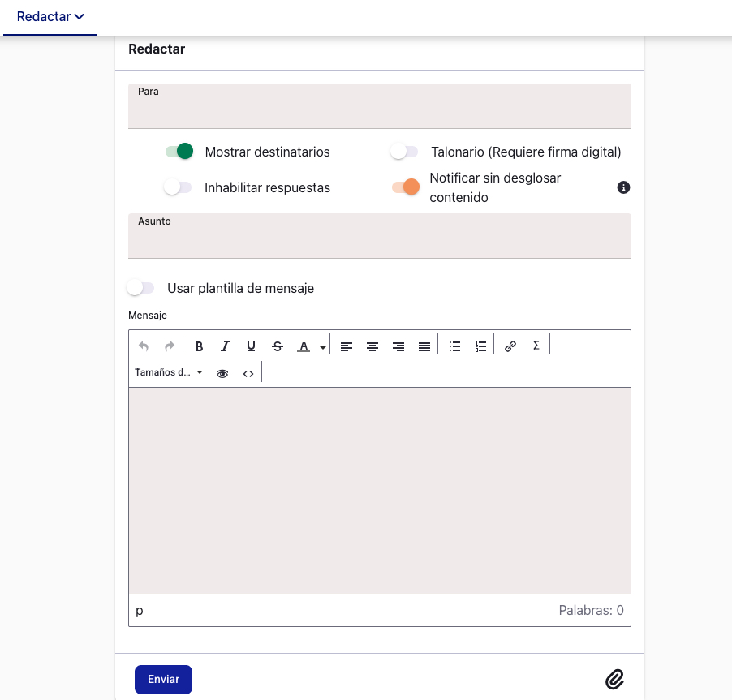Open the Tamaños de fuente dropdown
Image resolution: width=732 pixels, height=700 pixels.
coord(169,373)
